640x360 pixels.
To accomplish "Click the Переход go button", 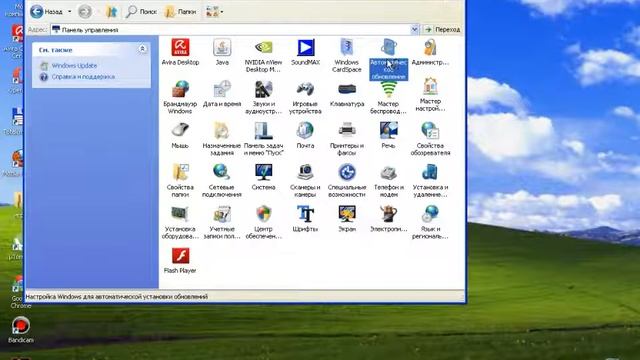I will [x=442, y=29].
